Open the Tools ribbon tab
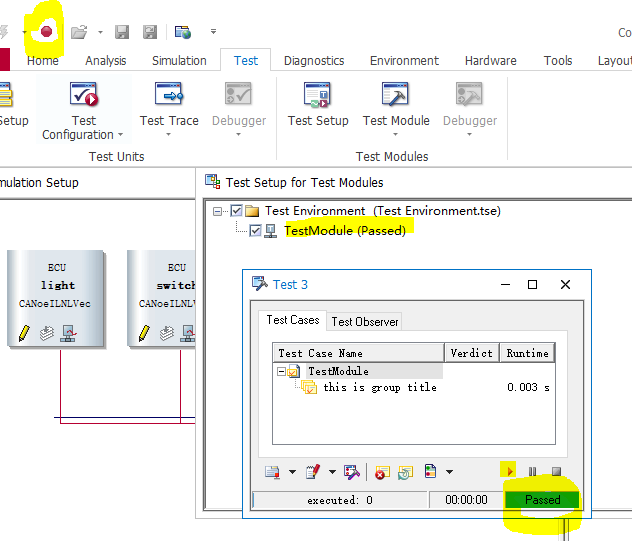The width and height of the screenshot is (632, 541). pos(558,61)
